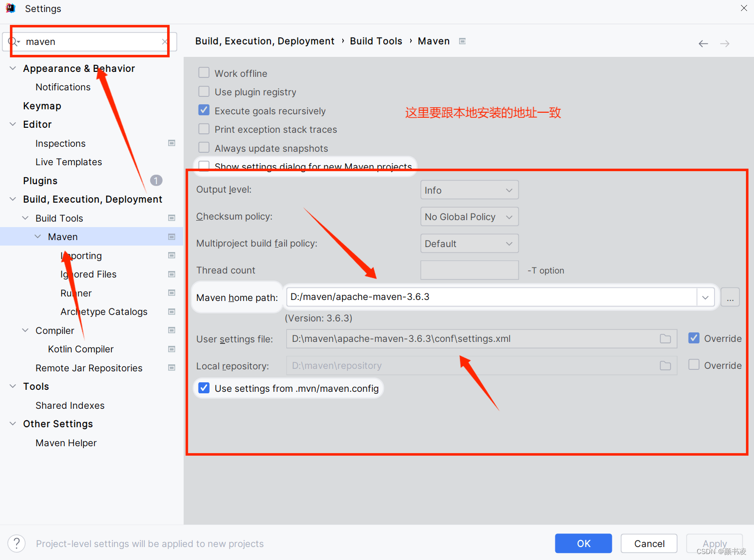Collapse Build, Execution, Deployment section
The image size is (754, 560).
(12, 199)
